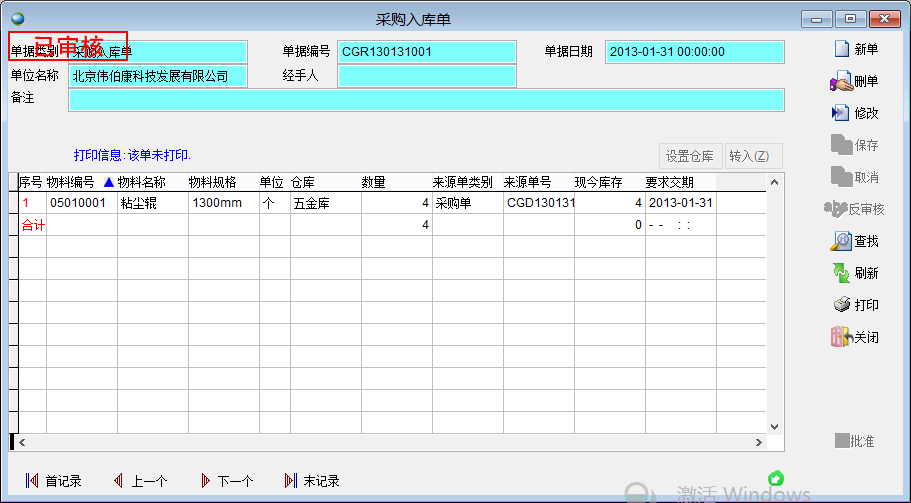Click the horizontal scrollbar right arrow
This screenshot has width=911, height=503.
pos(757,442)
